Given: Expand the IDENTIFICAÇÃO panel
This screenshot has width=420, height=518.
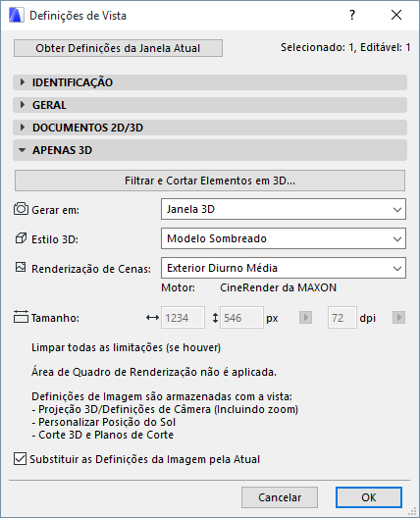Looking at the screenshot, I should click(210, 82).
